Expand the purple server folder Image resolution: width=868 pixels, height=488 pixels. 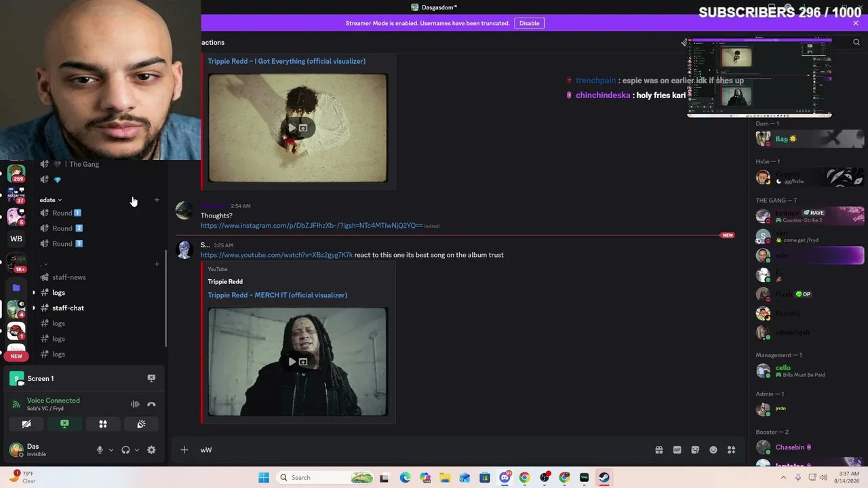tap(16, 287)
